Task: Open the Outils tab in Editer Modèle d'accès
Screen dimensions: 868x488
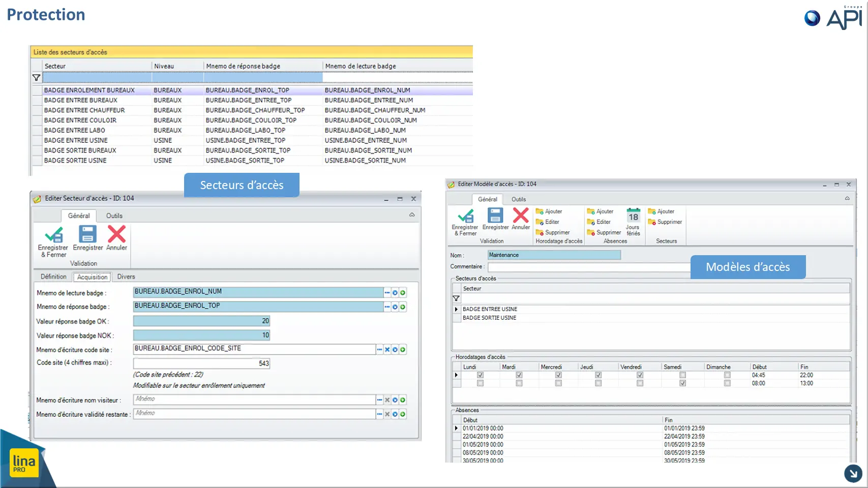Action: click(x=519, y=199)
